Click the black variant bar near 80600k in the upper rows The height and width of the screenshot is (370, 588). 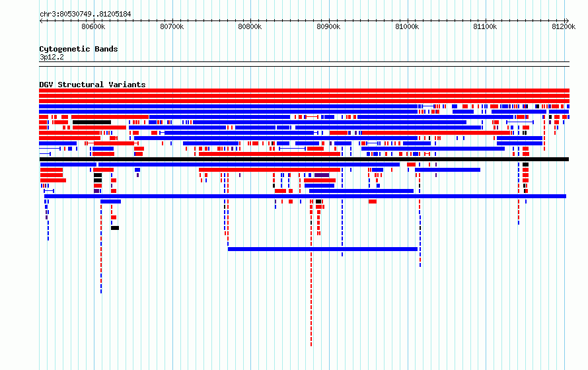tap(92, 122)
